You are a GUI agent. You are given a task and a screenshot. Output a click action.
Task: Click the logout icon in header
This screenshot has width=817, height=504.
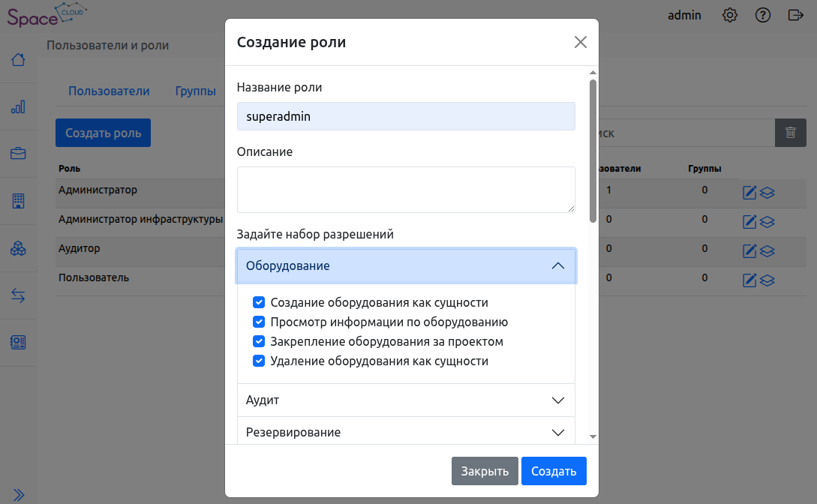pyautogui.click(x=796, y=15)
